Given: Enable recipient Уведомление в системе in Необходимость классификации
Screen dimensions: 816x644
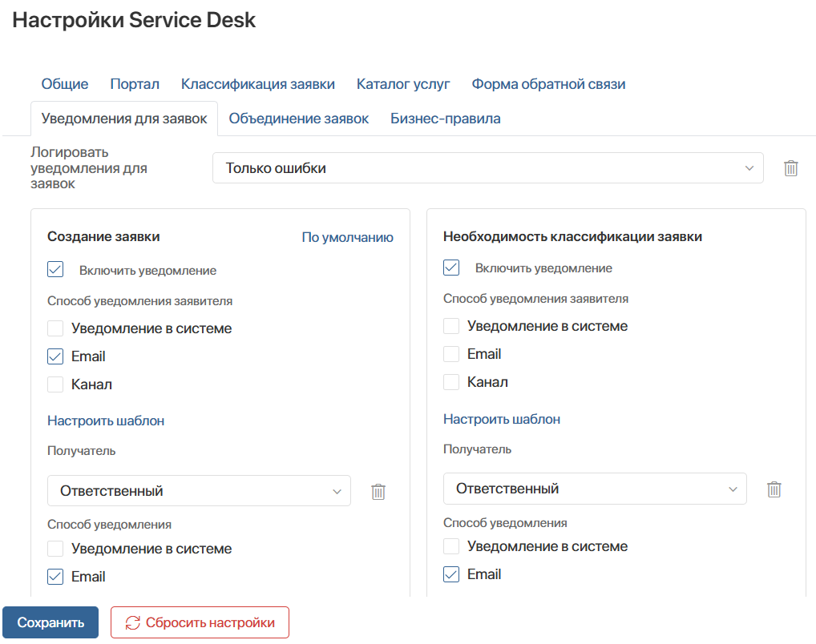Looking at the screenshot, I should 451,546.
